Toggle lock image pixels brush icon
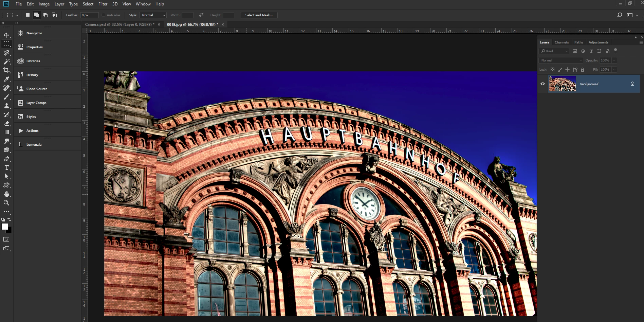 pos(560,70)
